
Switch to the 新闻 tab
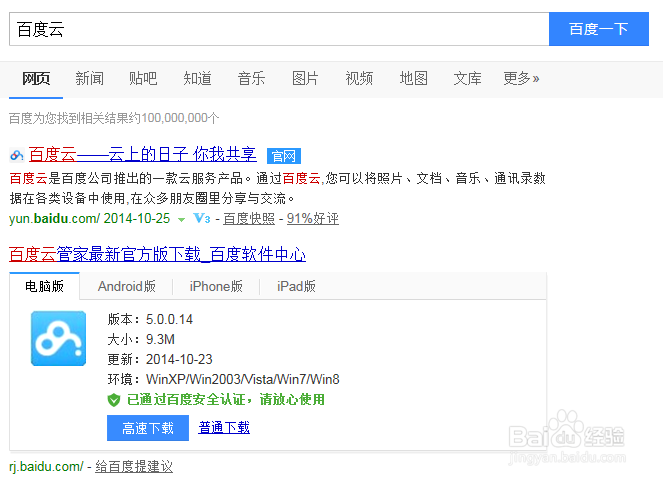coord(89,79)
